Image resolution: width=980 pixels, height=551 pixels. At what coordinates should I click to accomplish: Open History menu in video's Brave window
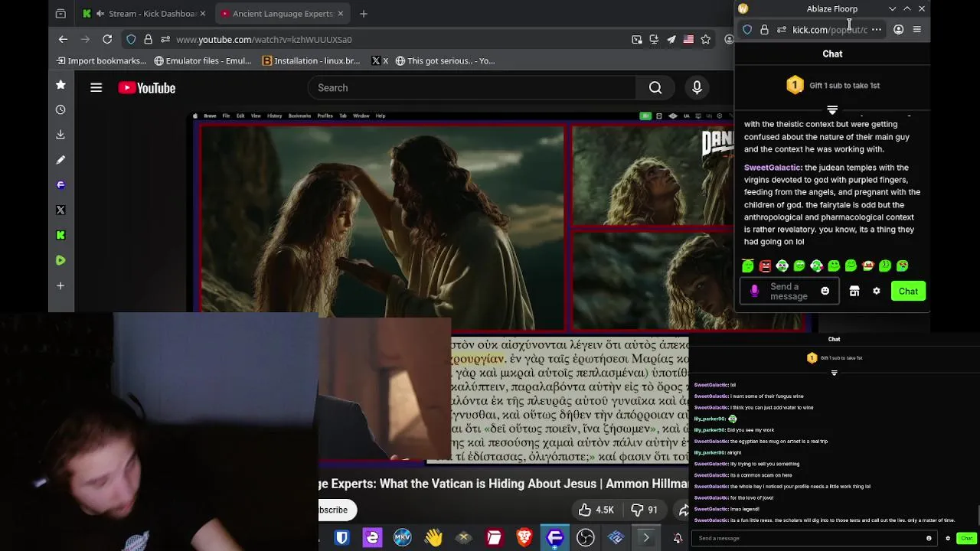[x=274, y=116]
